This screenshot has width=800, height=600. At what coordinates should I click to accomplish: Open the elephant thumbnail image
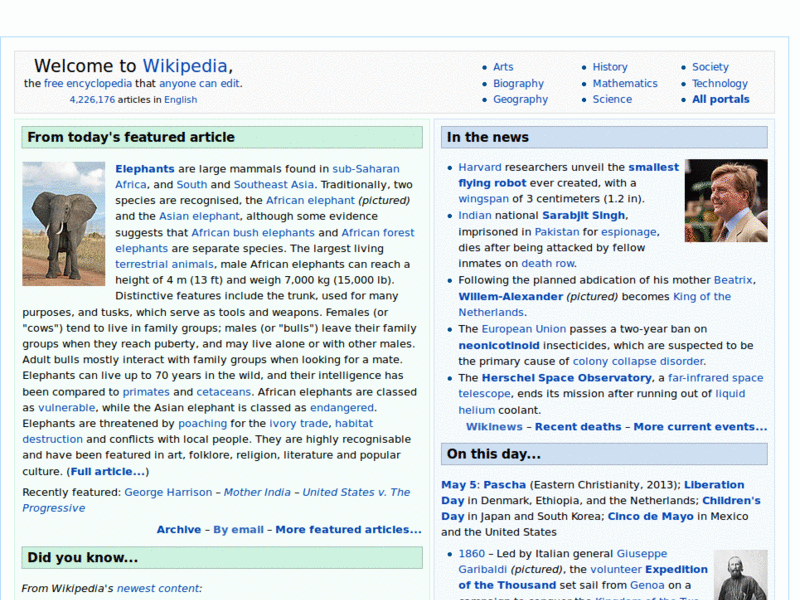(x=64, y=223)
